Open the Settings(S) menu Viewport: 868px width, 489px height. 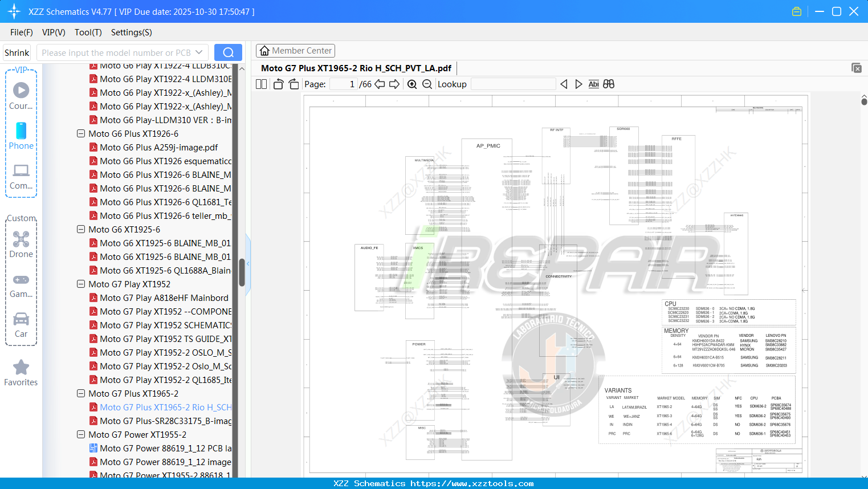coord(132,32)
